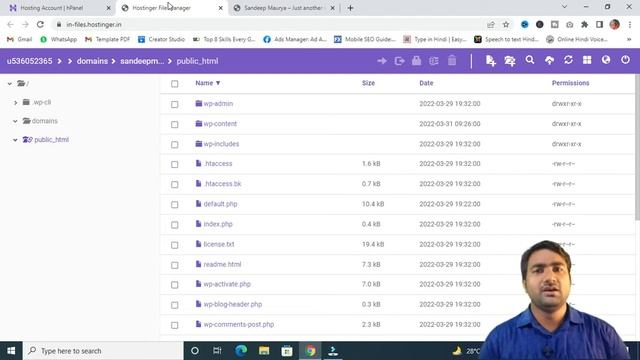Go to domains breadcrumb

pyautogui.click(x=92, y=61)
